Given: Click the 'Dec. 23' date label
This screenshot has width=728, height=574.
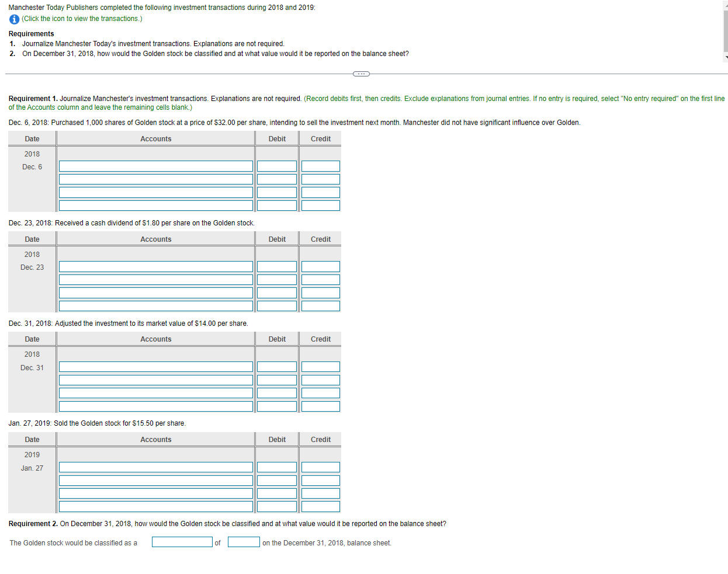Looking at the screenshot, I should 32,267.
